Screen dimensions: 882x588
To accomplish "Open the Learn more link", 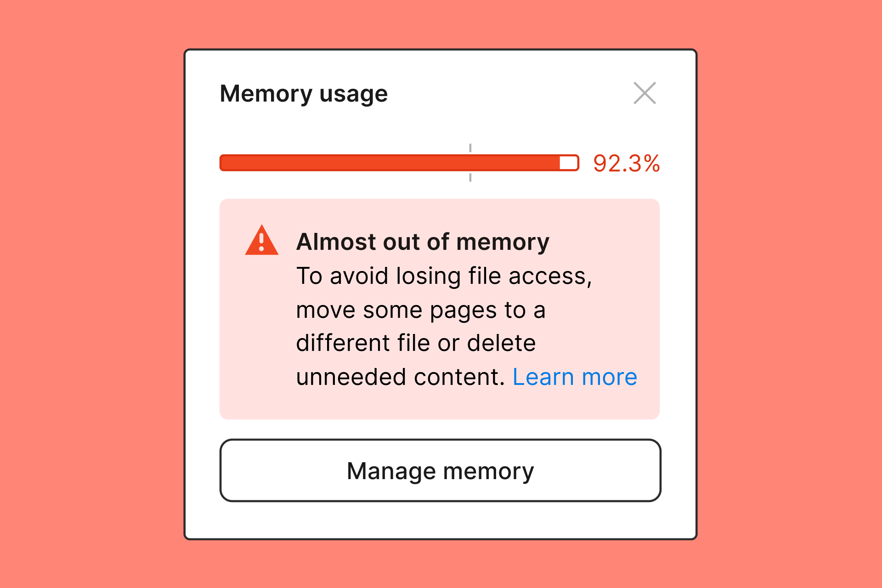I will [575, 377].
